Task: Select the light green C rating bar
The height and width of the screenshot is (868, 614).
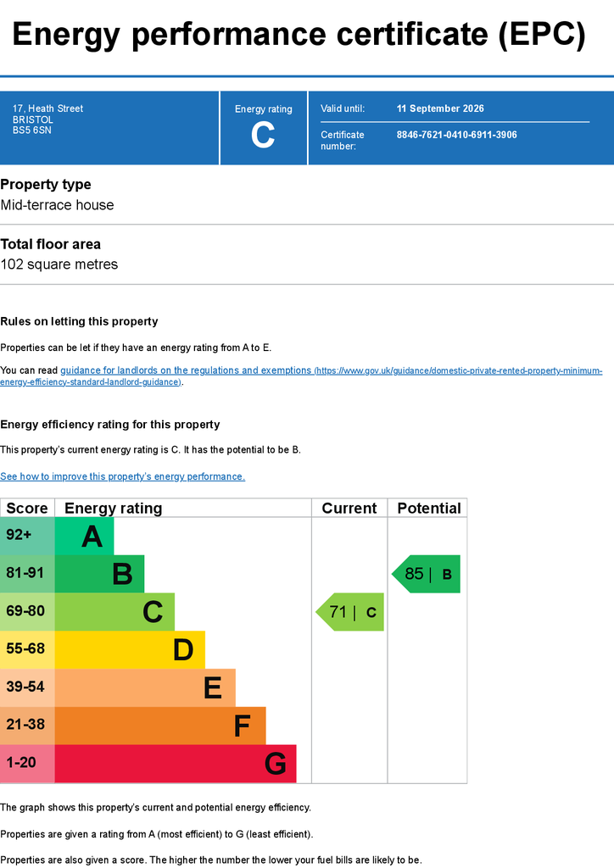Action: [114, 612]
